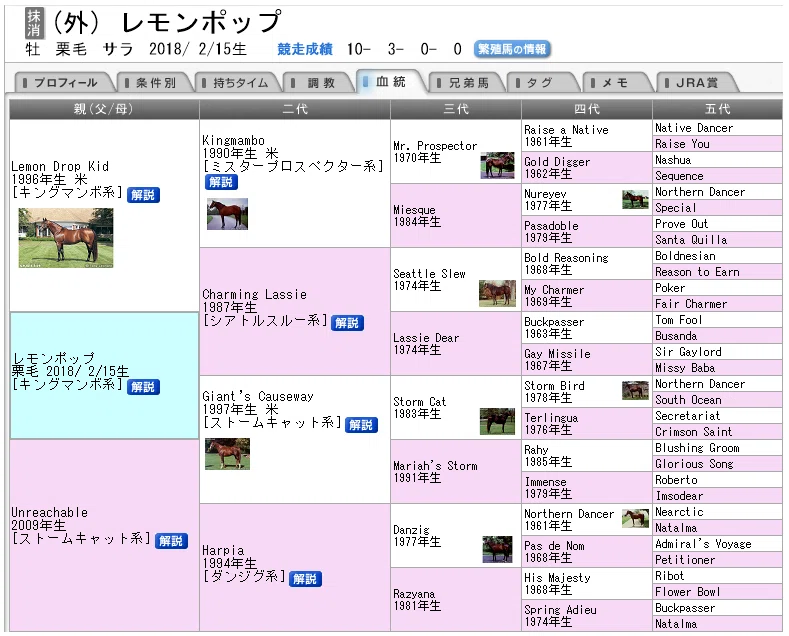Select Pasadoble cell
This screenshot has width=789, height=636.
pos(587,231)
